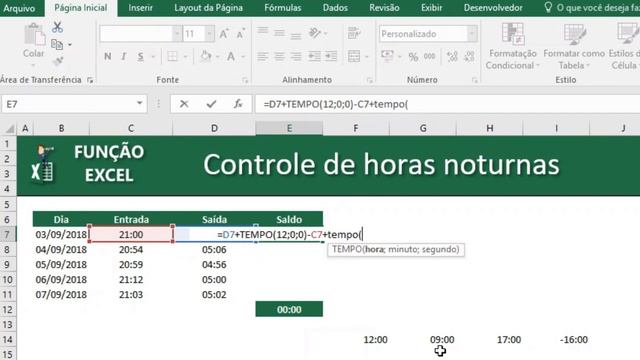This screenshot has width=640, height=360.
Task: Click the decrease indent icon
Action: point(314,56)
